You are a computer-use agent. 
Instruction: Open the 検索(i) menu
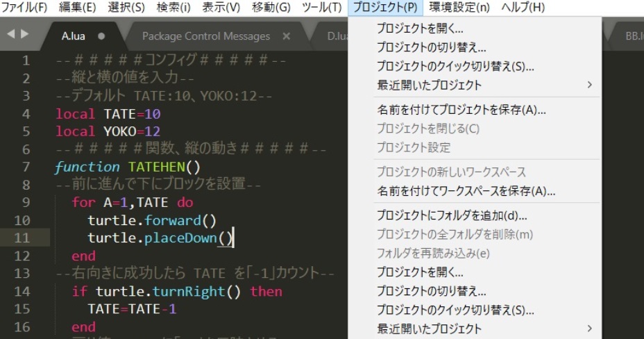[173, 7]
